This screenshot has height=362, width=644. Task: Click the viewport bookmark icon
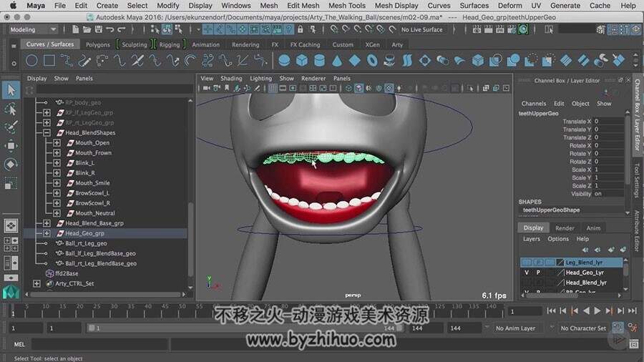point(227,88)
